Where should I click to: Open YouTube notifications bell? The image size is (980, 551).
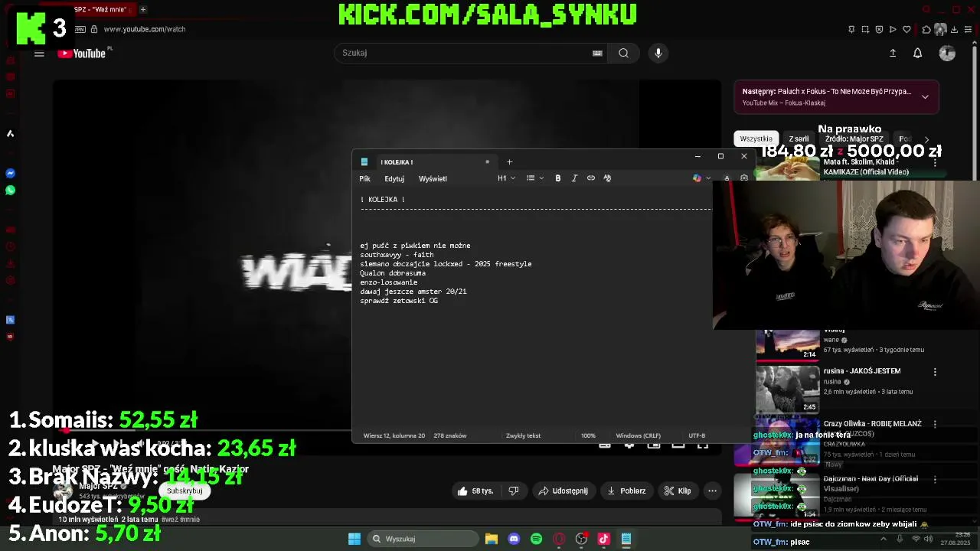[x=917, y=53]
